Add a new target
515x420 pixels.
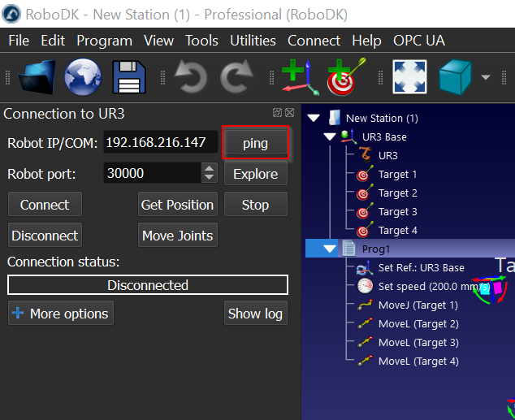coord(347,77)
